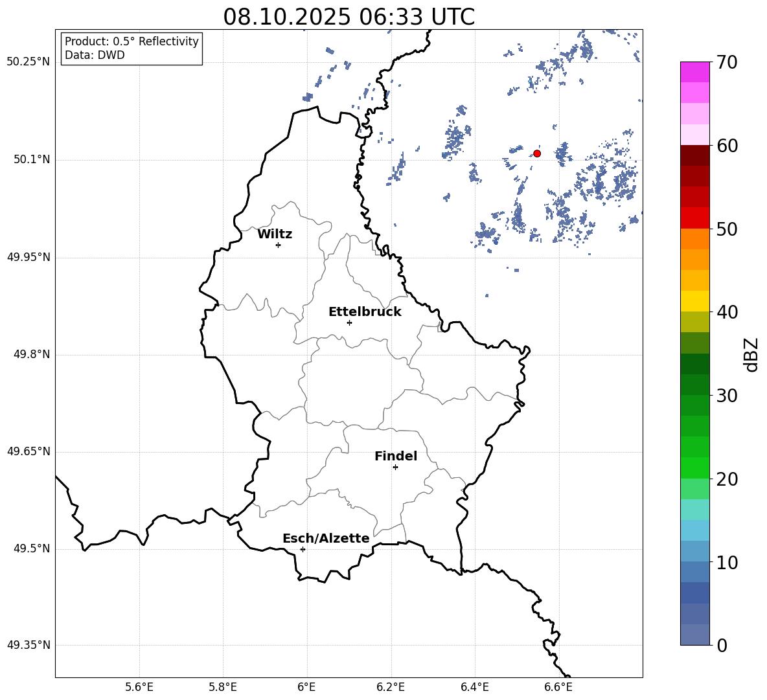This screenshot has width=767, height=700.
Task: Click the Ettelbruck station cross marker
Action: pyautogui.click(x=349, y=322)
